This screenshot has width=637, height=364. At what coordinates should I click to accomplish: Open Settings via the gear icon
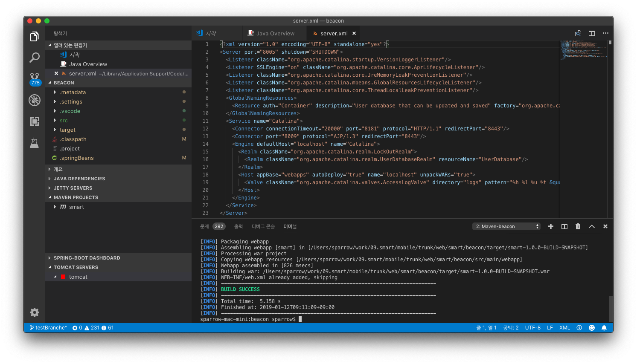34,312
